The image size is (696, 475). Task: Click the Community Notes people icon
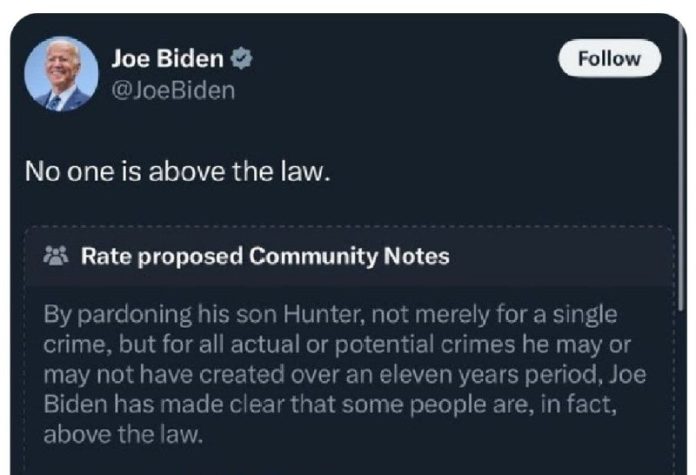tap(55, 256)
